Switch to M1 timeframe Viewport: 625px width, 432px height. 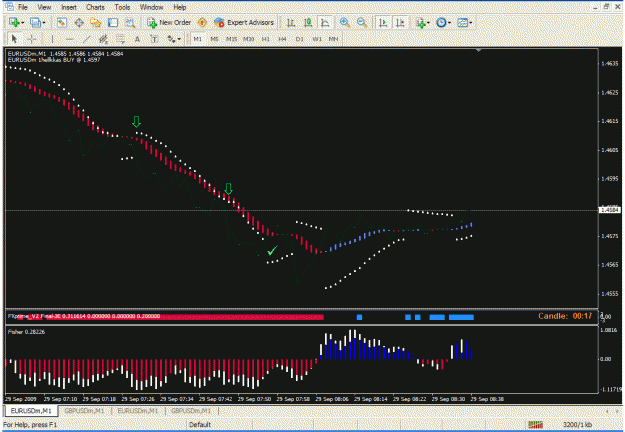198,39
